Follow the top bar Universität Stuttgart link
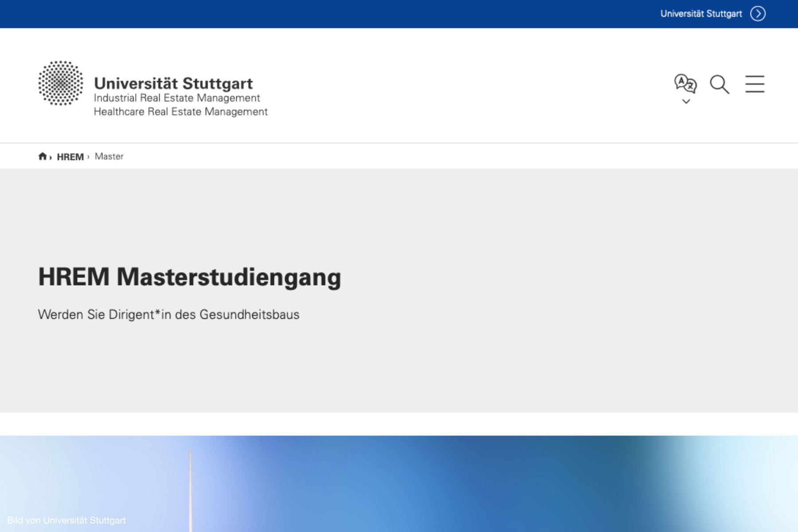The height and width of the screenshot is (532, 798). tap(701, 14)
